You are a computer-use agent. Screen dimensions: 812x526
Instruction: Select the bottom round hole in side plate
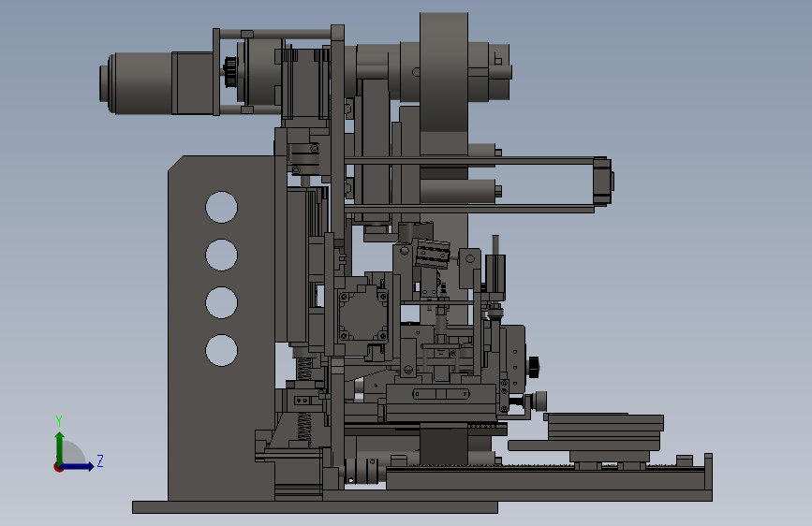[x=222, y=350]
